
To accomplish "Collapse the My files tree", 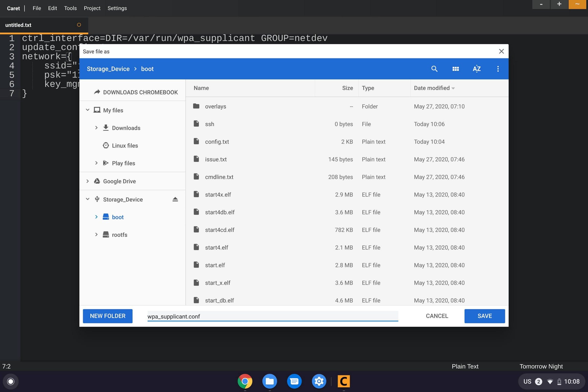I will (x=87, y=110).
